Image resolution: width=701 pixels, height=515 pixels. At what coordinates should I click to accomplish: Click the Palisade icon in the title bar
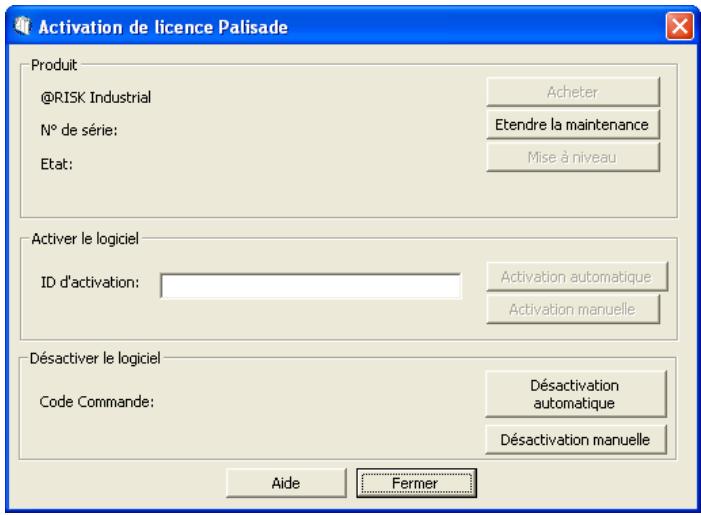coord(22,25)
